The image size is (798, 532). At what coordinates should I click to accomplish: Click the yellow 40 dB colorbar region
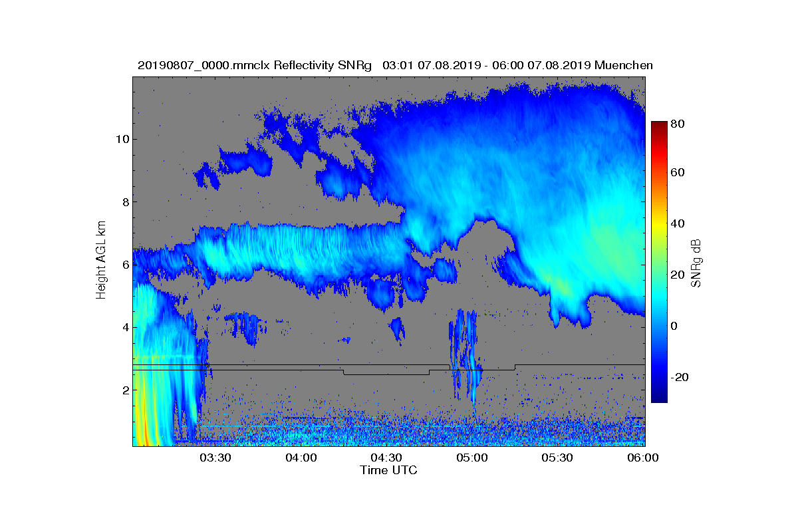coord(659,223)
